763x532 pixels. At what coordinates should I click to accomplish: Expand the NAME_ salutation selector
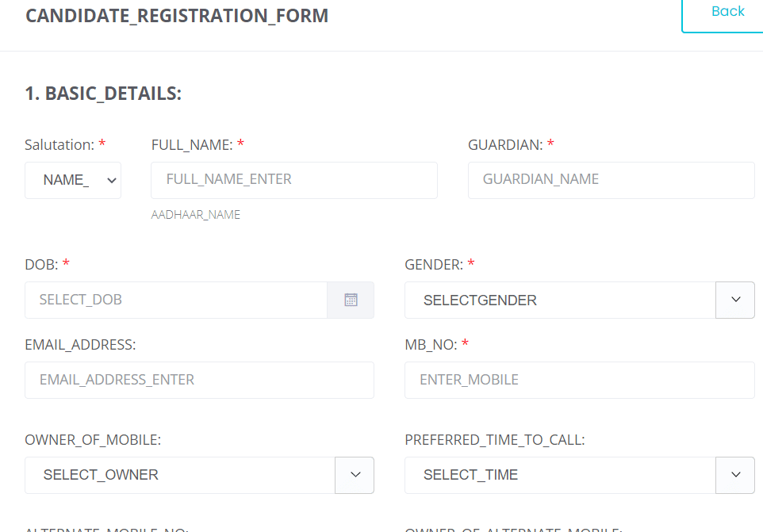[73, 180]
